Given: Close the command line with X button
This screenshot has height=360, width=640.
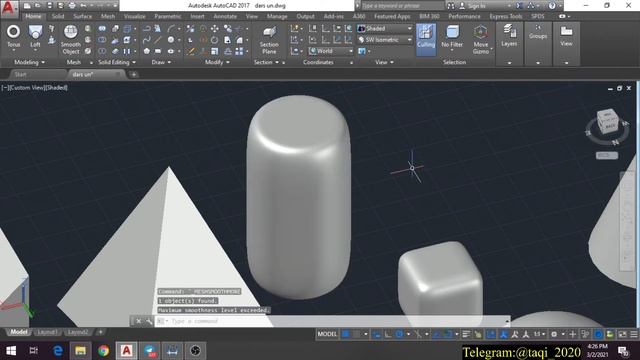Looking at the screenshot, I should tap(139, 321).
